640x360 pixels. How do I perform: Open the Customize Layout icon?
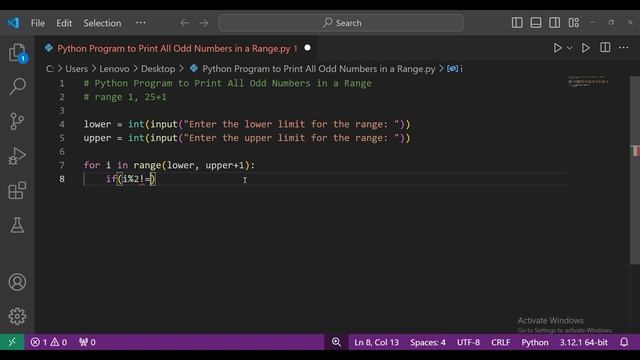574,23
